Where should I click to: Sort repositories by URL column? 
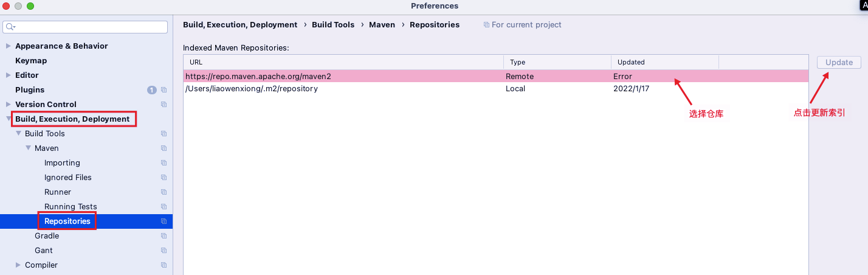click(x=343, y=62)
